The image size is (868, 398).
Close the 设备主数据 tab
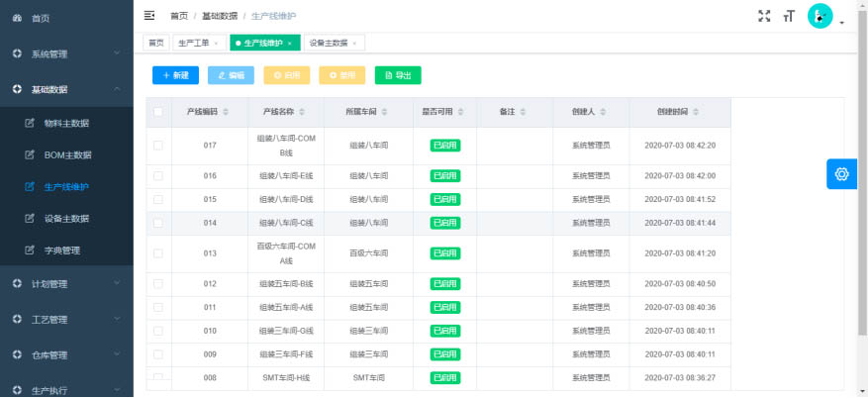(354, 44)
